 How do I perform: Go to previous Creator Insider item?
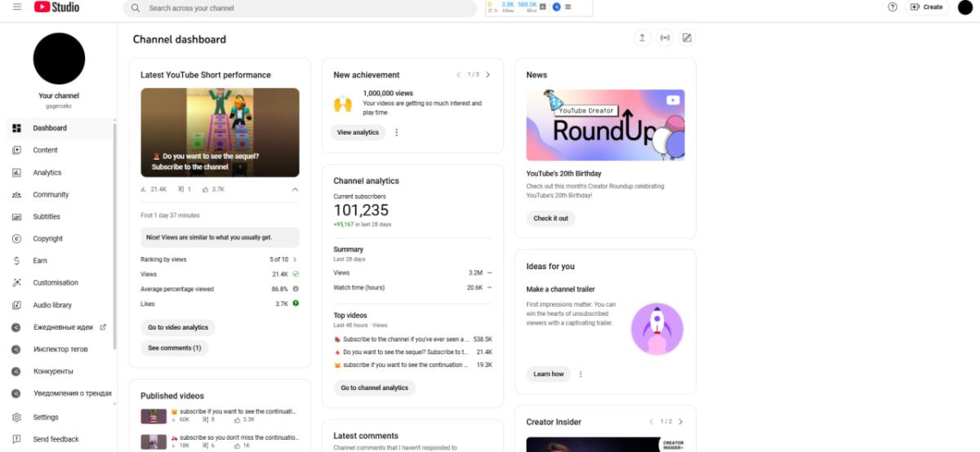[x=652, y=422]
